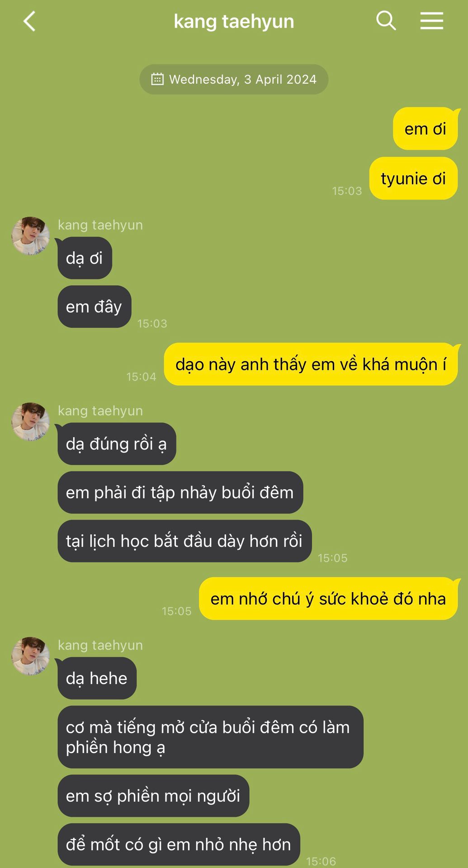Tap sender name above "dạ đúng rồi ạ"

pyautogui.click(x=100, y=410)
